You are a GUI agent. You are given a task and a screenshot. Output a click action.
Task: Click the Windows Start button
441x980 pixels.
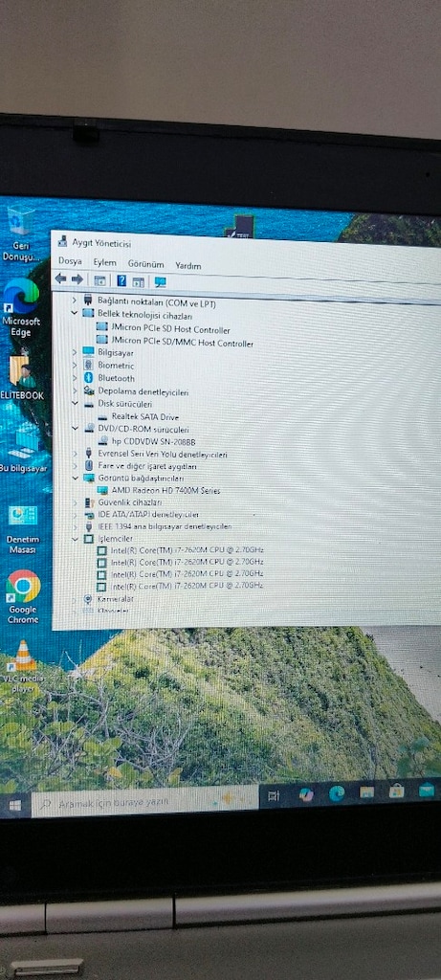[x=15, y=804]
